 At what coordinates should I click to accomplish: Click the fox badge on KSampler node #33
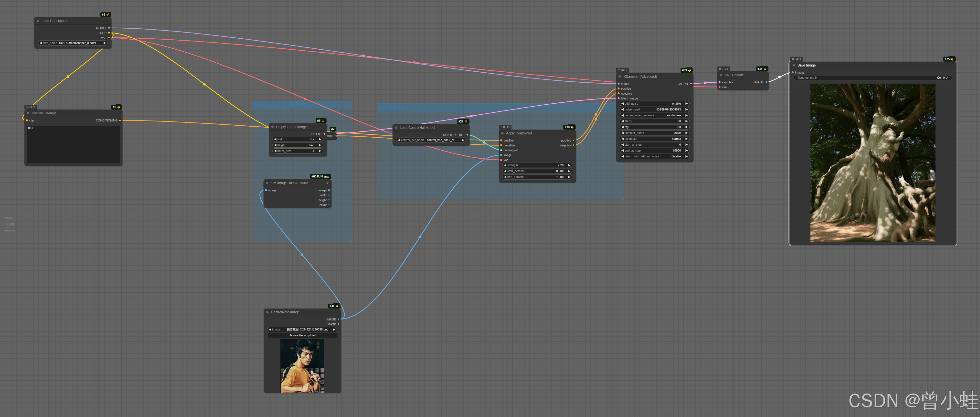click(689, 70)
